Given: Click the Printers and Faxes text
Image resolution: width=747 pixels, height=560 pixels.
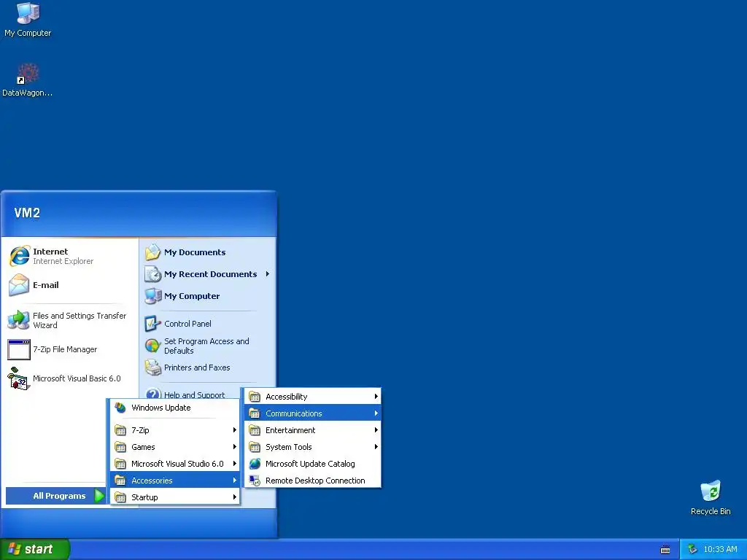Looking at the screenshot, I should (197, 367).
